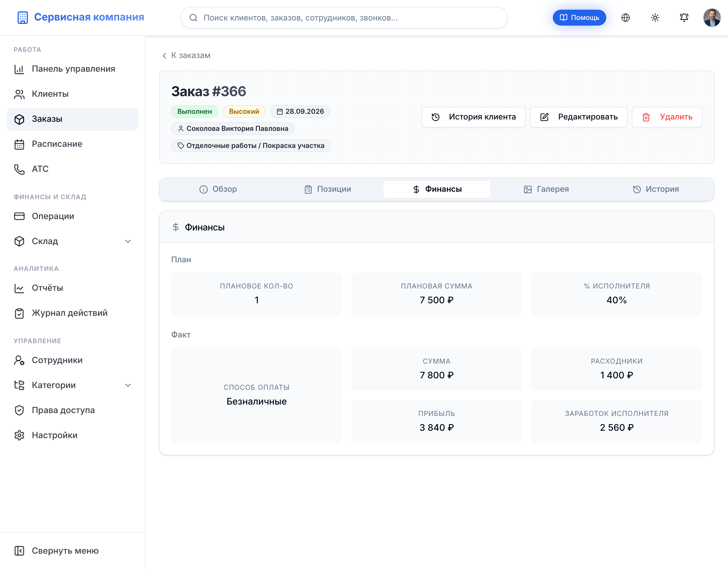Go to Клиенты section
728x569 pixels.
72,94
